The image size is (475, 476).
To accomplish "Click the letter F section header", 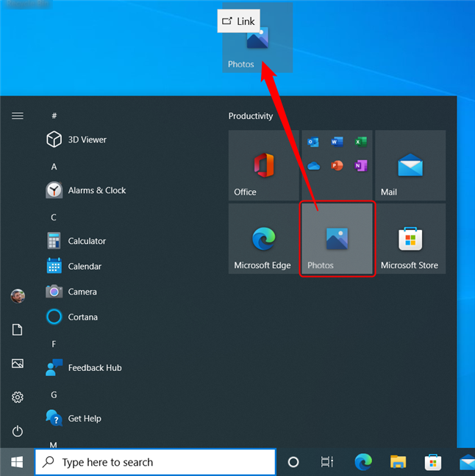I will click(54, 345).
